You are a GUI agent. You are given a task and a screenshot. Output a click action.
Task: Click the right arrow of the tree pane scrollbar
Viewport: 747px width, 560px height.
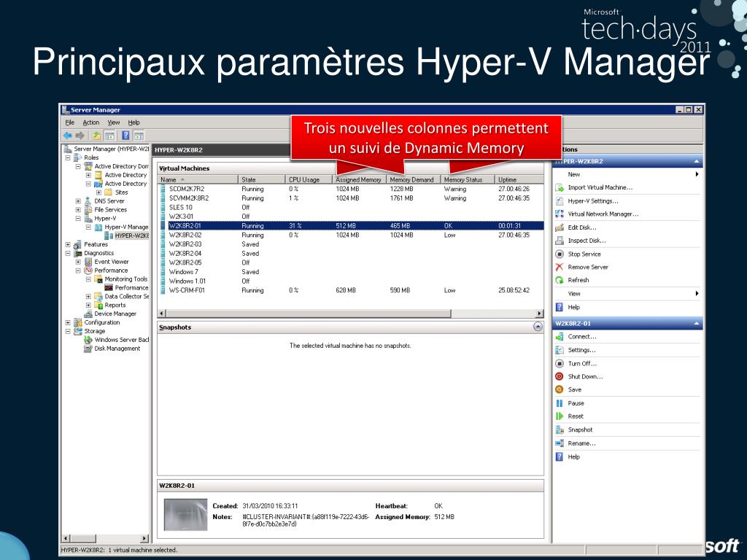(144, 538)
